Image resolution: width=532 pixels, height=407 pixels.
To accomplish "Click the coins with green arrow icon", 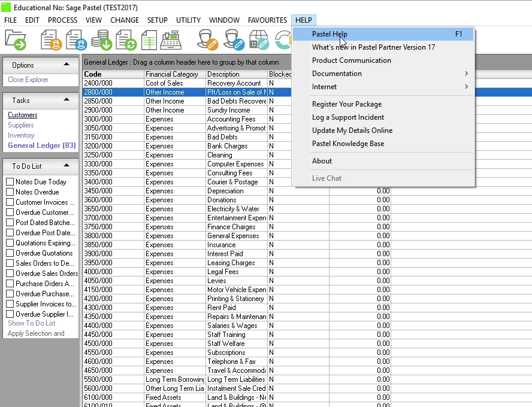I will coord(101,40).
